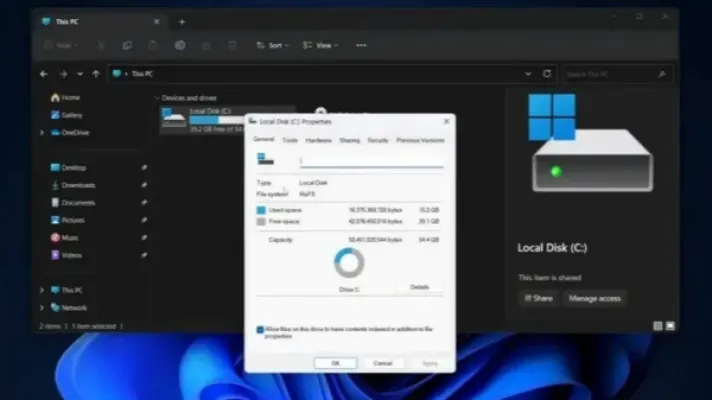Open the pinned Downloads folder
The height and width of the screenshot is (400, 712).
pyautogui.click(x=73, y=185)
